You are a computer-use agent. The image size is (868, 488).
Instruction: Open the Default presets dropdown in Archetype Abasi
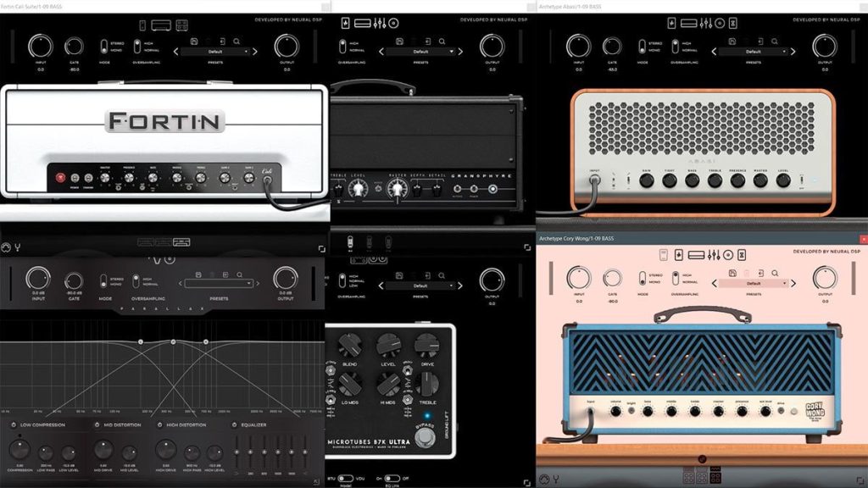pyautogui.click(x=754, y=52)
